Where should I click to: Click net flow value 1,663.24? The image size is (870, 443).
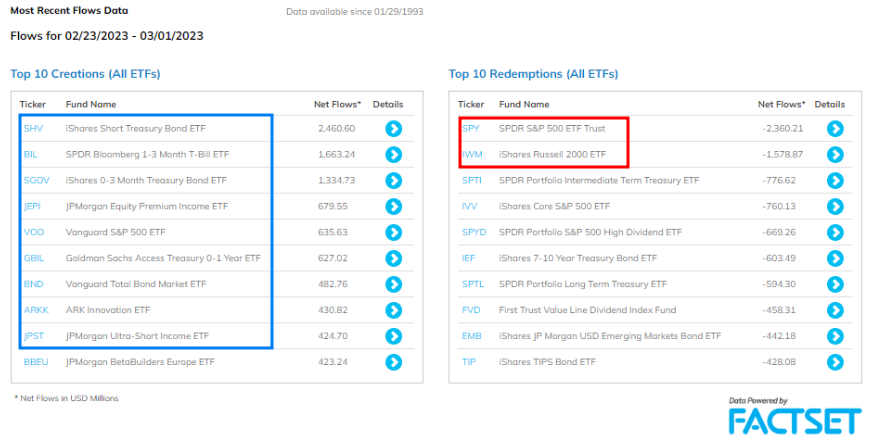pos(336,154)
